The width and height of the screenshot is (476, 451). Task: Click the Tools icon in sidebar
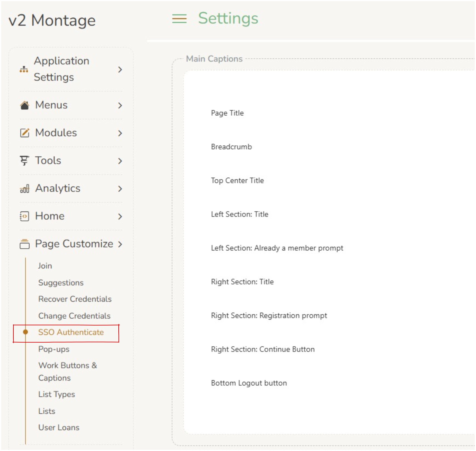pos(24,161)
